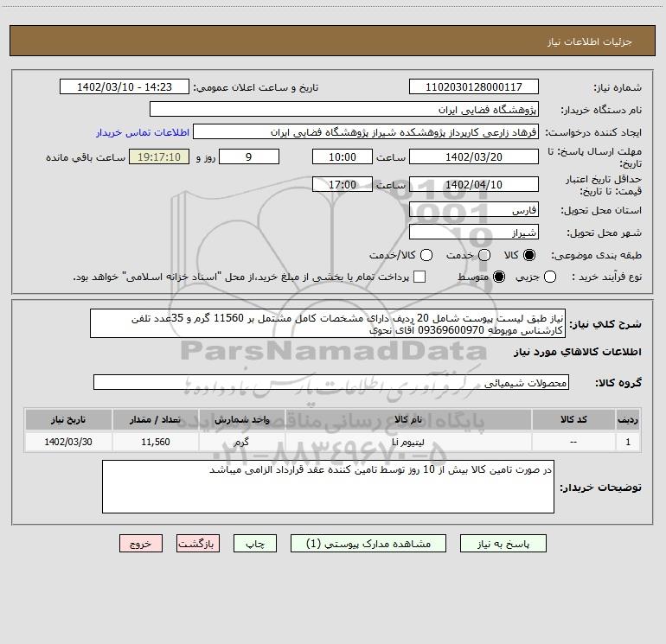Click the unit cell گرم
This screenshot has height=644, width=666.
pyautogui.click(x=241, y=442)
